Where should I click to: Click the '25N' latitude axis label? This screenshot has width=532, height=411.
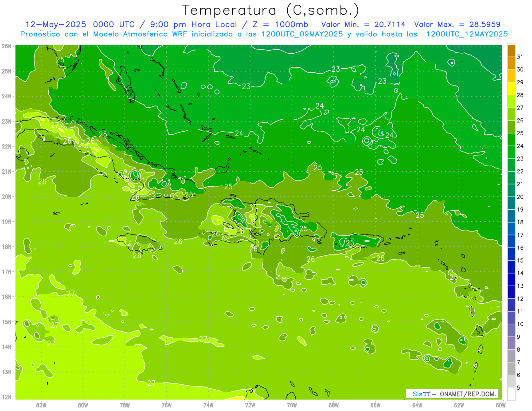(x=7, y=71)
